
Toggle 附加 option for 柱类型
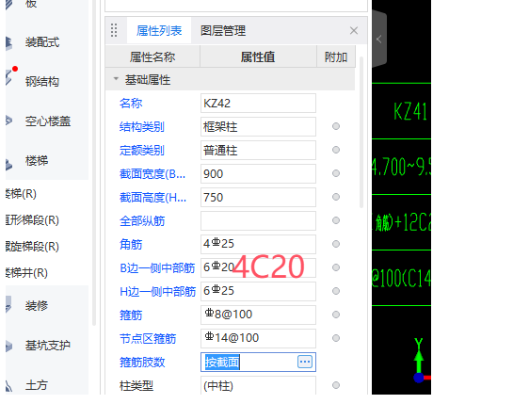336,385
